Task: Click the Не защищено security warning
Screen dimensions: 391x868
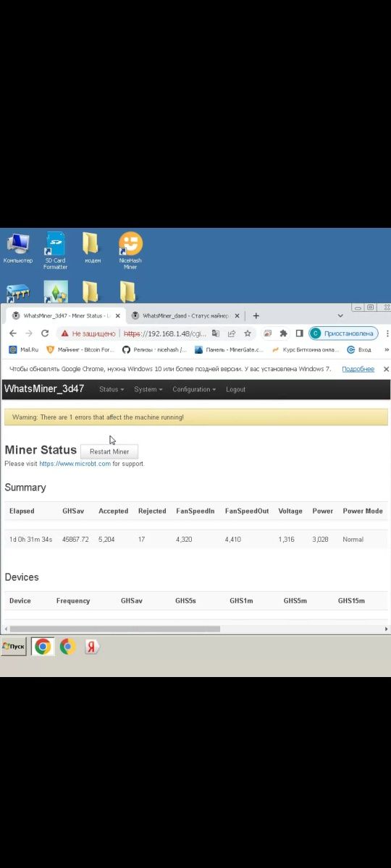Action: coord(88,333)
